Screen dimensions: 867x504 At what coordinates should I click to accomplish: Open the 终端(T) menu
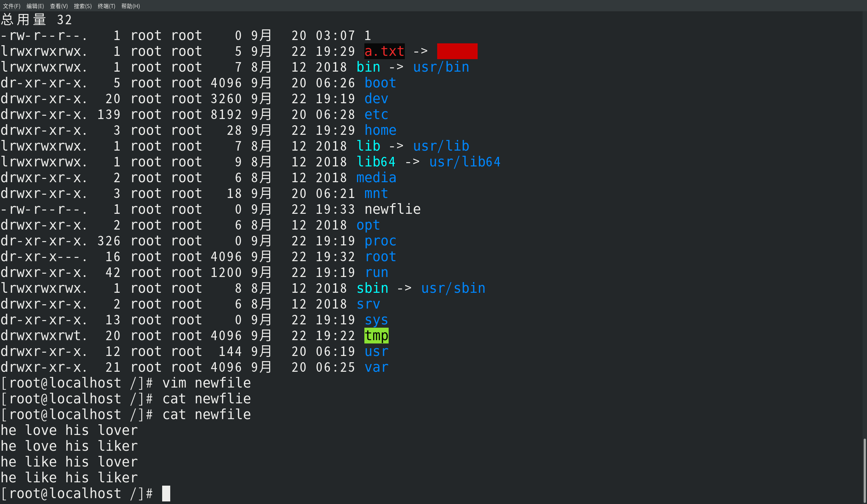[106, 6]
